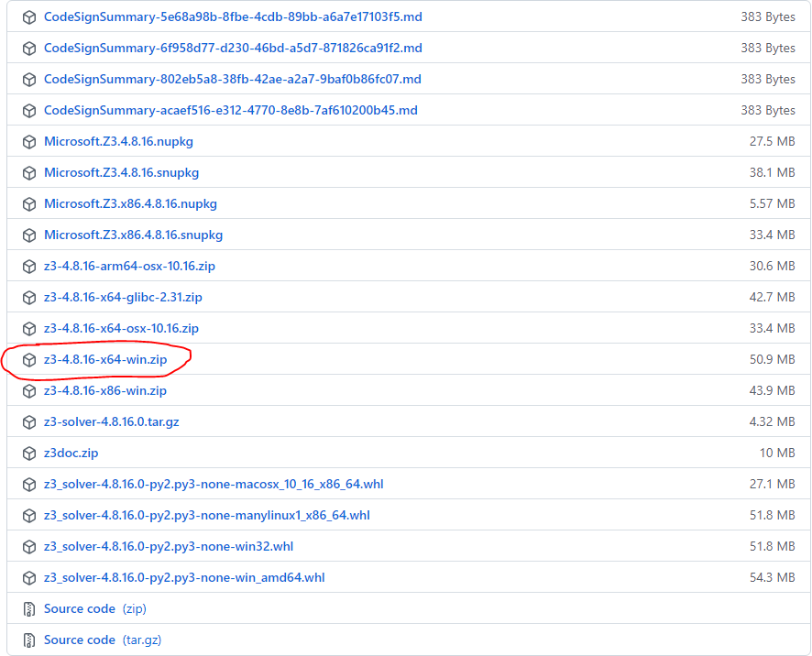Click package icon beside the macosx_10_16 wheel
The height and width of the screenshot is (656, 812).
click(29, 484)
